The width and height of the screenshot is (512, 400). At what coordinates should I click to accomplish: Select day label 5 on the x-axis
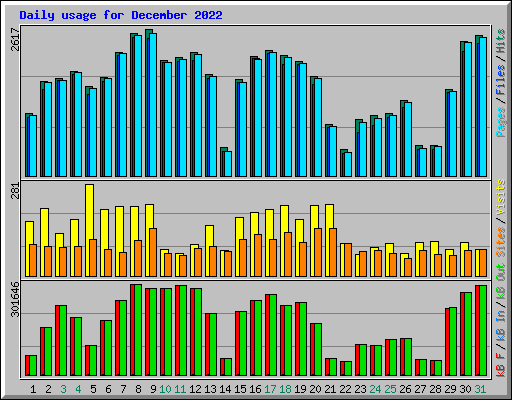pos(93,389)
